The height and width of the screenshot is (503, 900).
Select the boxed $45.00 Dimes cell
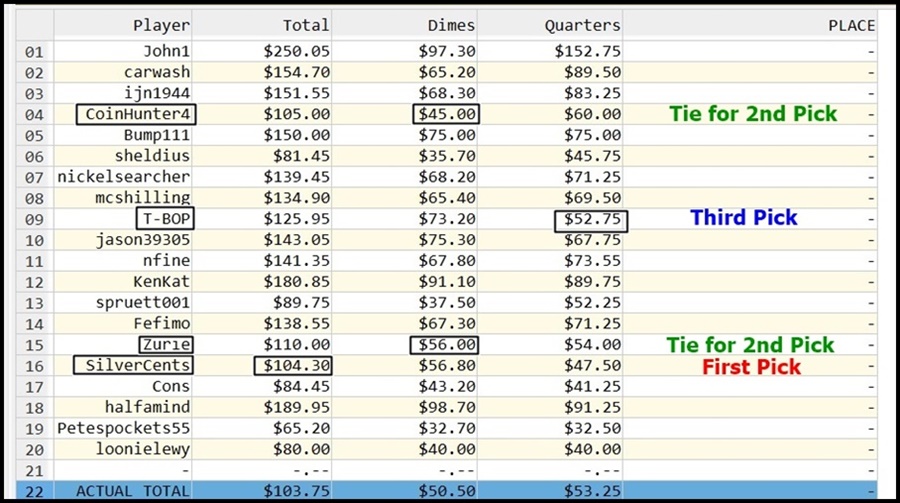coord(446,114)
